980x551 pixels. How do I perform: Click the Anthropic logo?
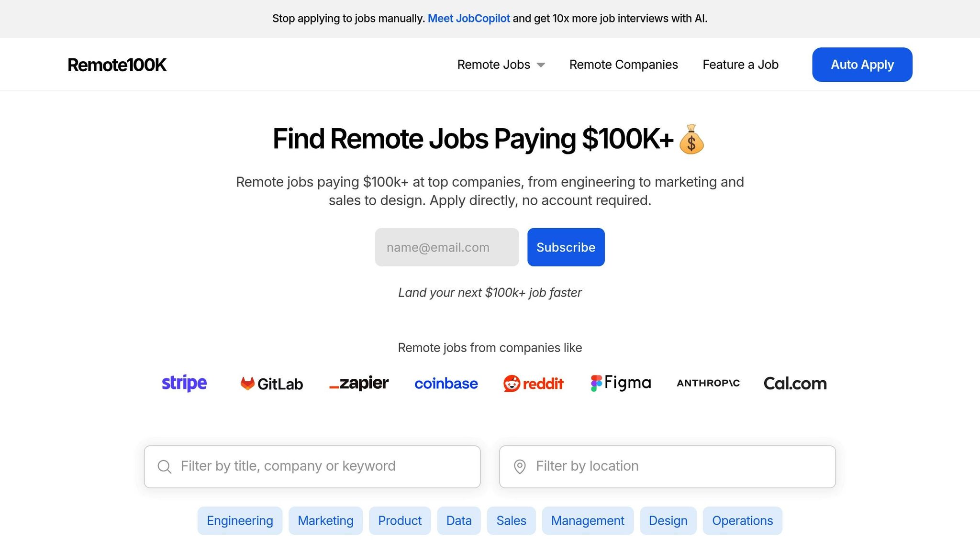click(x=708, y=383)
